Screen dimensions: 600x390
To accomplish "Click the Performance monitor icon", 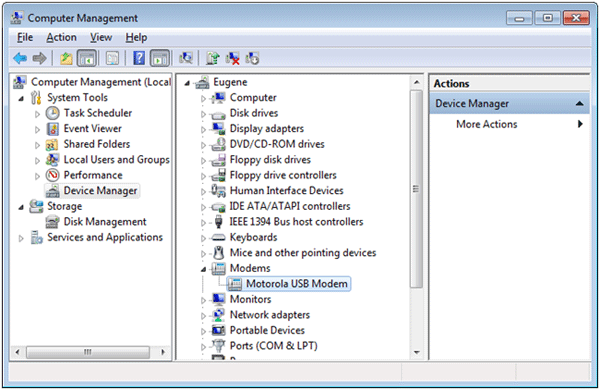I will [x=52, y=175].
